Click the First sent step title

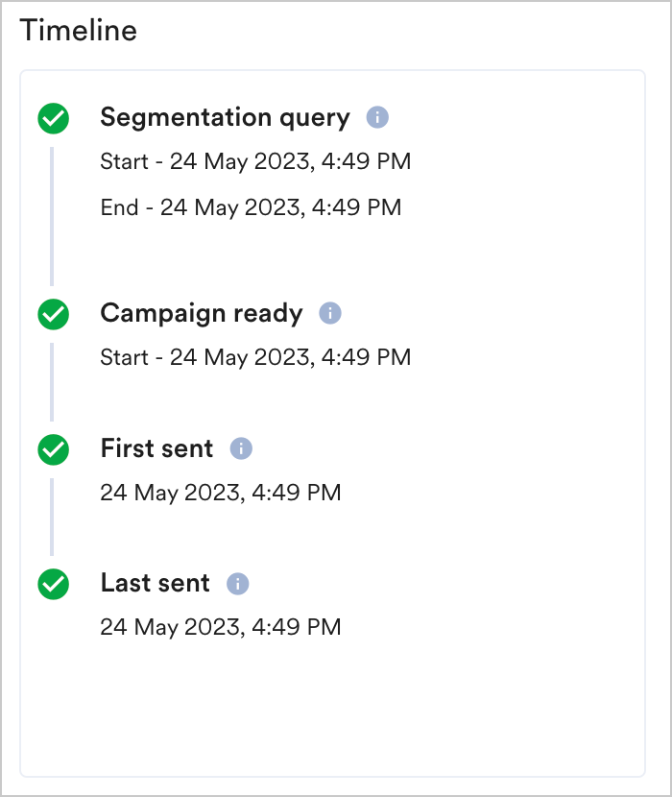click(156, 448)
